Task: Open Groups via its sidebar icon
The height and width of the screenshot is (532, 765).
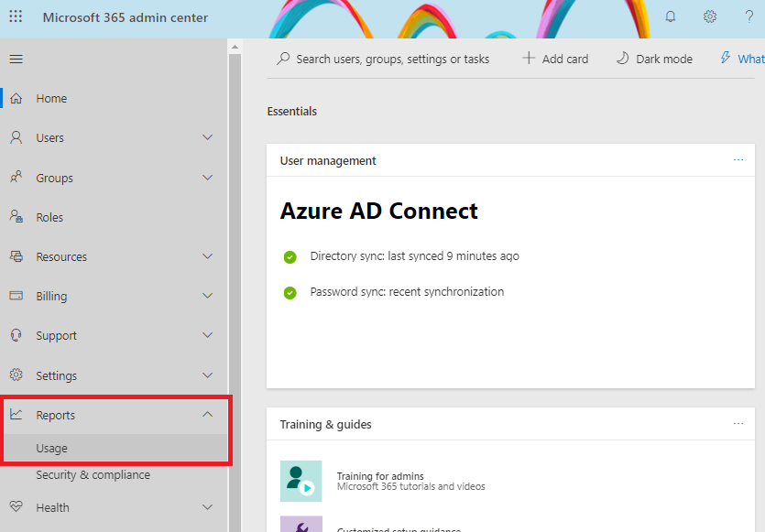Action: tap(18, 178)
